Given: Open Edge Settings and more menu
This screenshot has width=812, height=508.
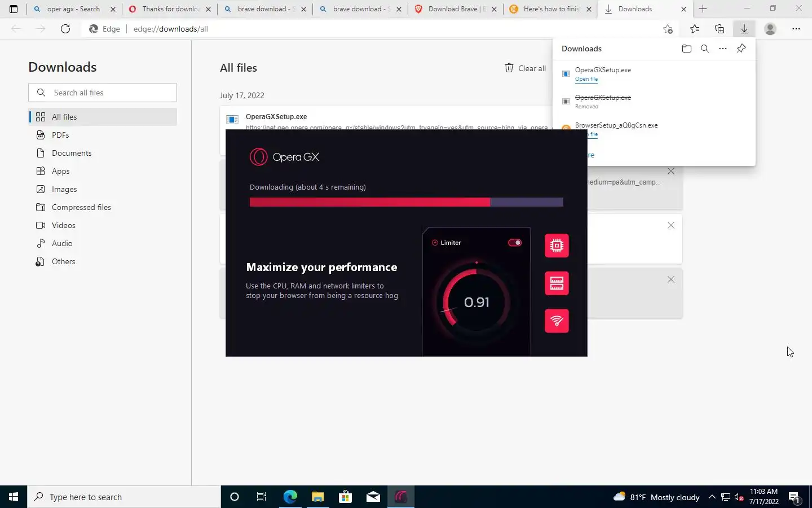Looking at the screenshot, I should (796, 29).
